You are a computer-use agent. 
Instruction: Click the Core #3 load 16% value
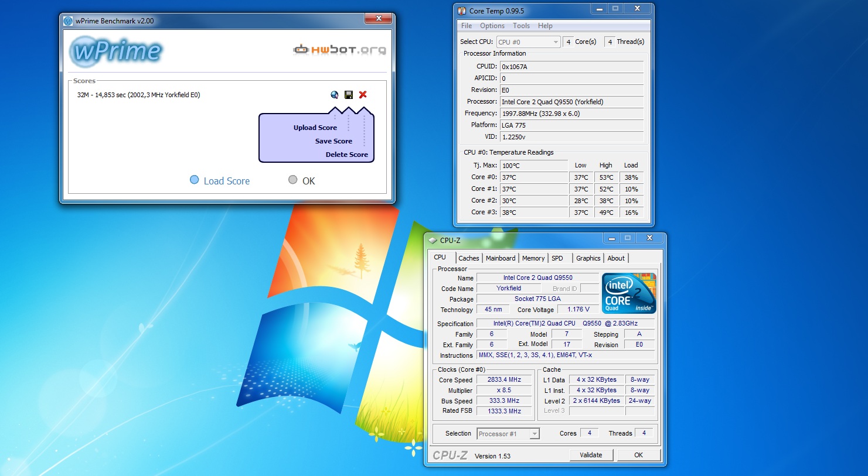tap(631, 213)
